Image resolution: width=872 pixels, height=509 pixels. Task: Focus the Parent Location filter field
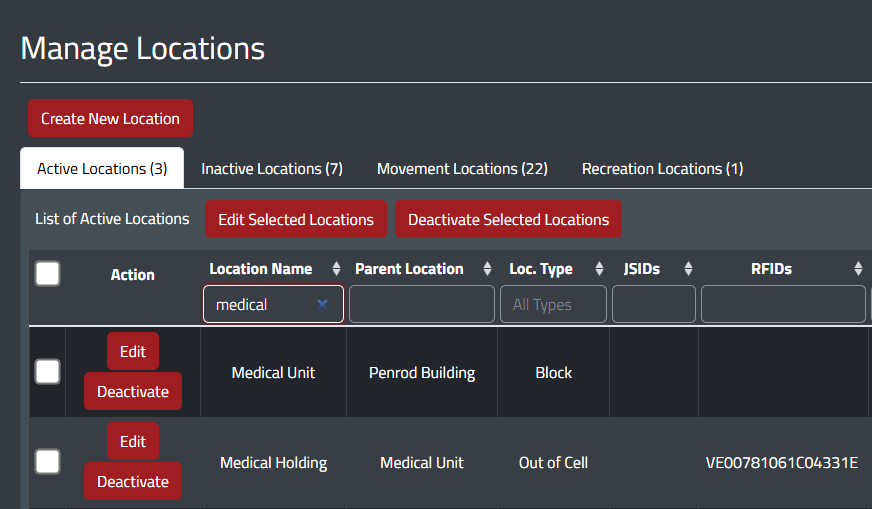coord(422,304)
